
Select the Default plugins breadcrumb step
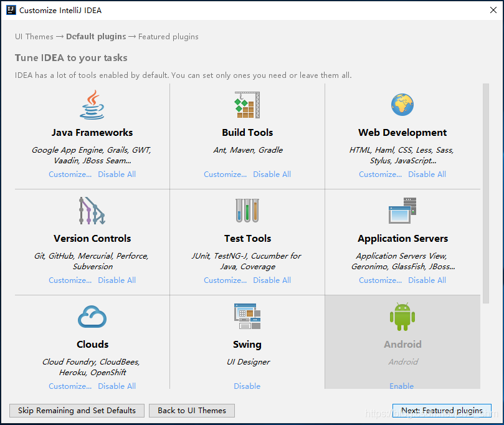[96, 37]
